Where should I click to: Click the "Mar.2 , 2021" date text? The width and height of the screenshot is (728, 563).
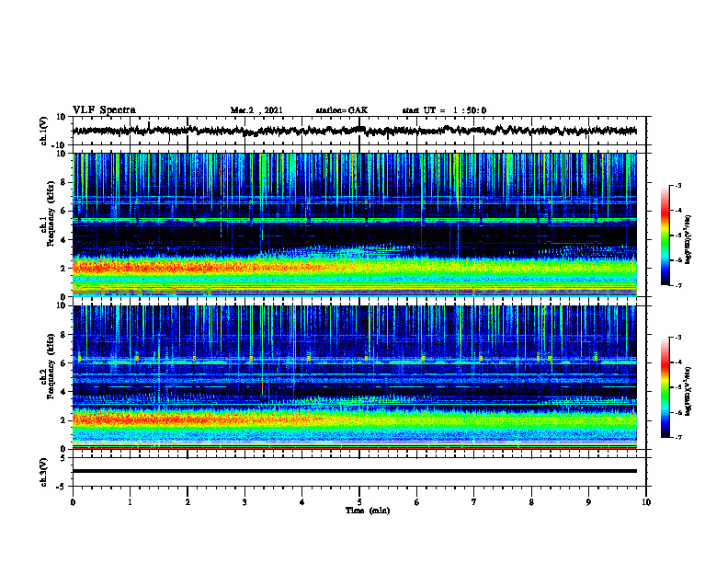click(256, 110)
